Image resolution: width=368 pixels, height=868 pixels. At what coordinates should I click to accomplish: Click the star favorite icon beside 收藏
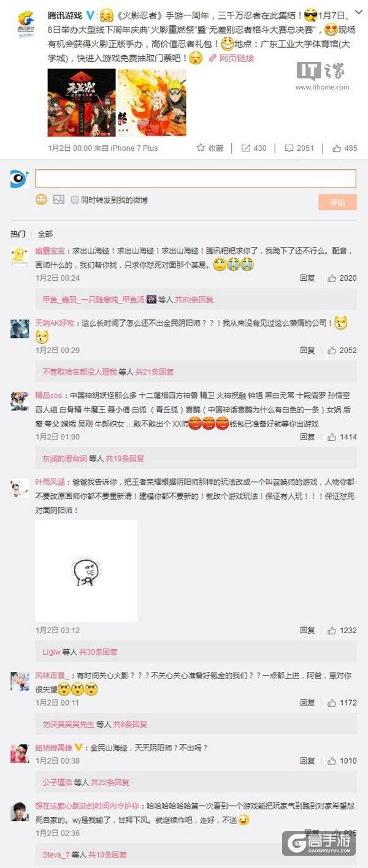click(x=200, y=148)
